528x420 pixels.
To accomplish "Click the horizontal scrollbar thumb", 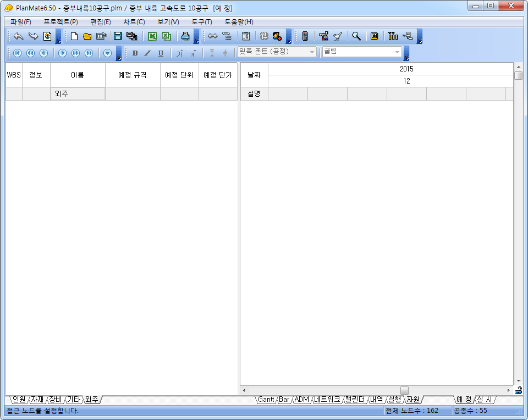I will click(x=404, y=390).
